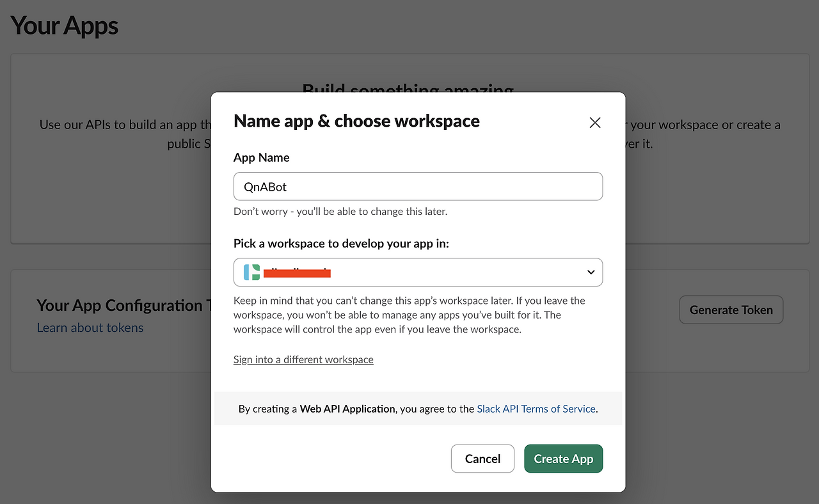Click the 'App Name' field label

pyautogui.click(x=262, y=157)
